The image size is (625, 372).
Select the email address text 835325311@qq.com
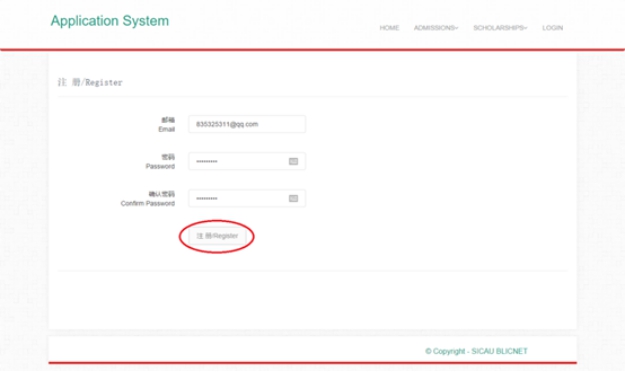coord(227,124)
